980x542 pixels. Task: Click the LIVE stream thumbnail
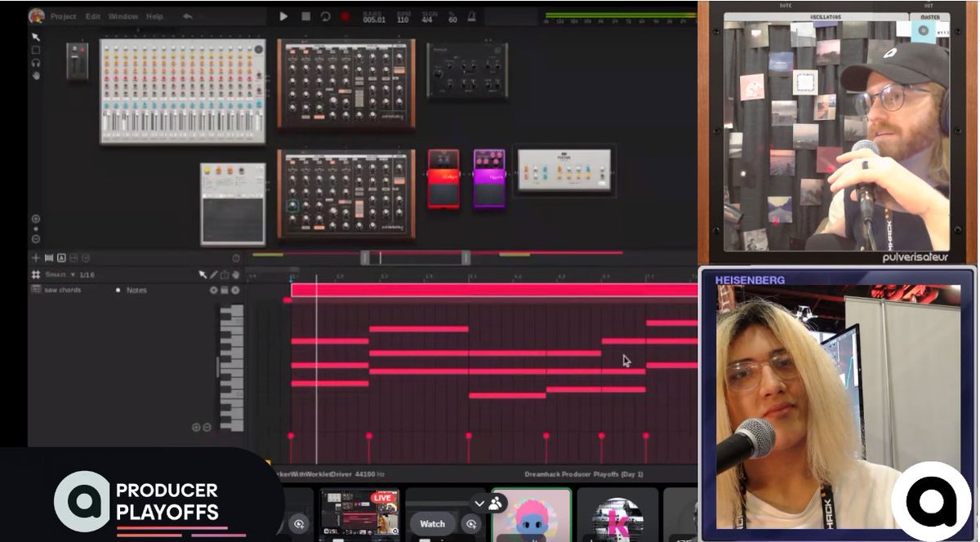pos(359,514)
